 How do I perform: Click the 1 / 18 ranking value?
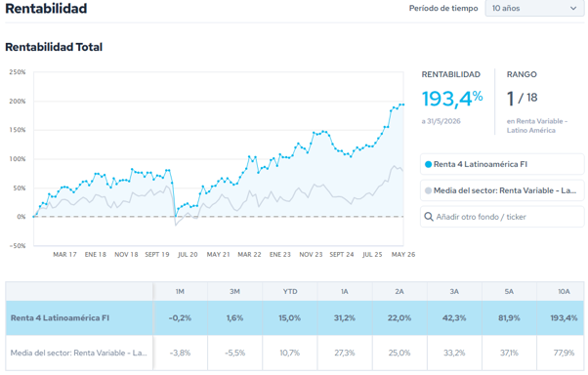click(x=522, y=99)
